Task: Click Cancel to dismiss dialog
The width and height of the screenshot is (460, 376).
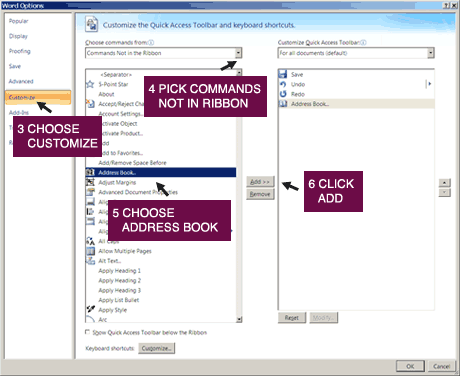Action: [441, 366]
